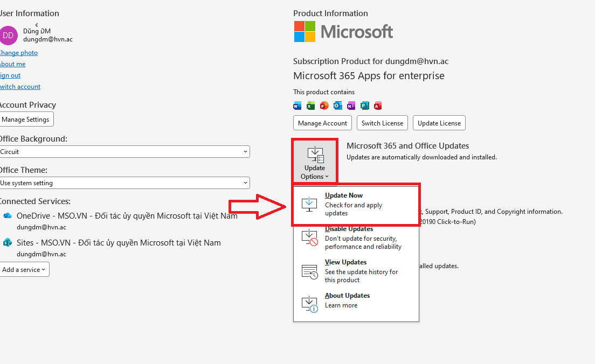
Task: Click the DD user avatar
Action: coord(8,35)
